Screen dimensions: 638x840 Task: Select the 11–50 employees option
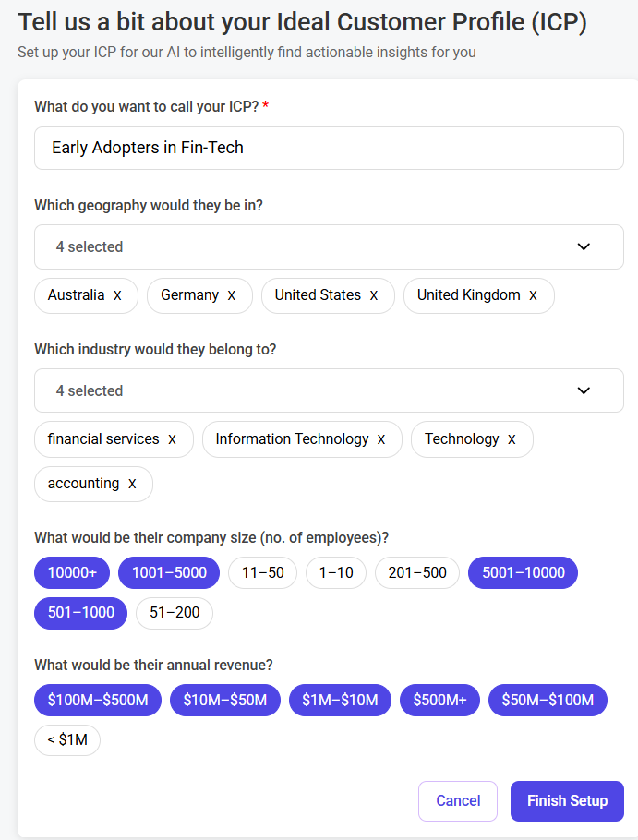tap(263, 573)
